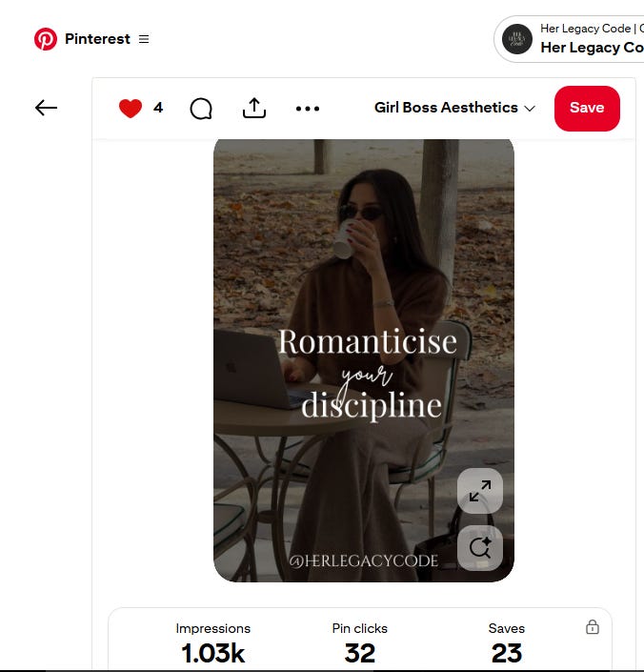The width and height of the screenshot is (644, 672).
Task: Expand the pin image to full view
Action: [x=480, y=491]
